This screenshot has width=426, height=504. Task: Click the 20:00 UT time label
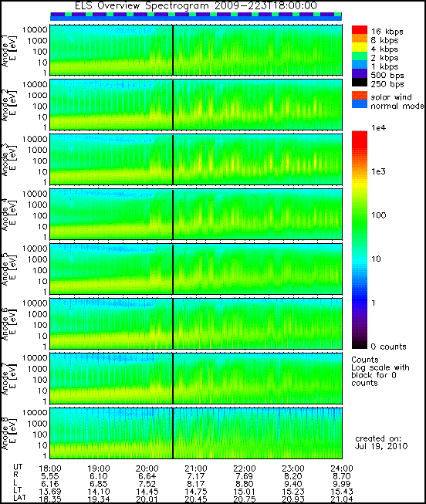click(147, 468)
